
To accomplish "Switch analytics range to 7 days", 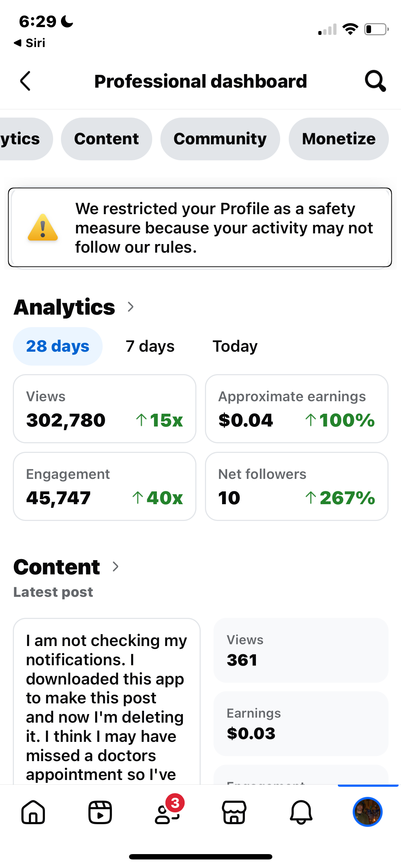I will [x=150, y=346].
